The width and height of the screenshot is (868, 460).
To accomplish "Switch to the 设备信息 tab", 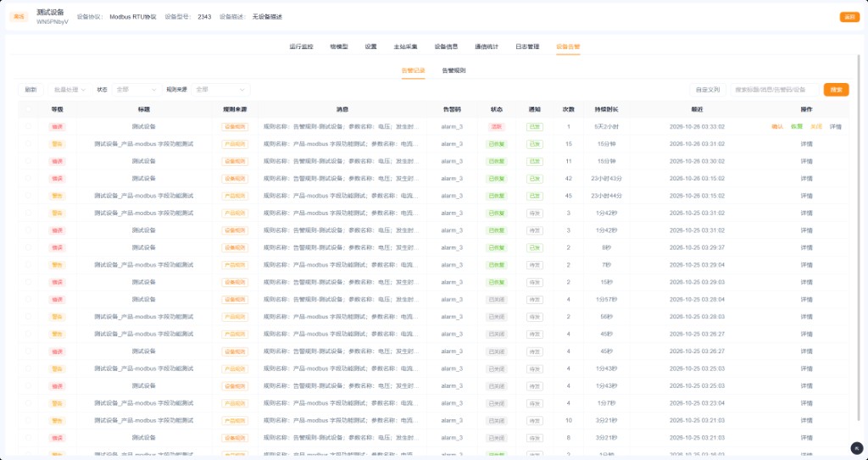I will 446,47.
